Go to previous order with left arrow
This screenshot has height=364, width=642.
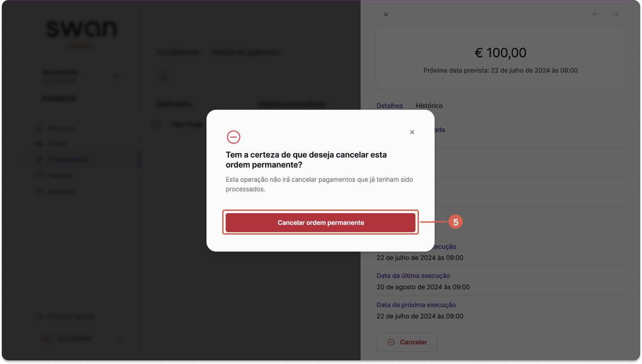click(596, 14)
